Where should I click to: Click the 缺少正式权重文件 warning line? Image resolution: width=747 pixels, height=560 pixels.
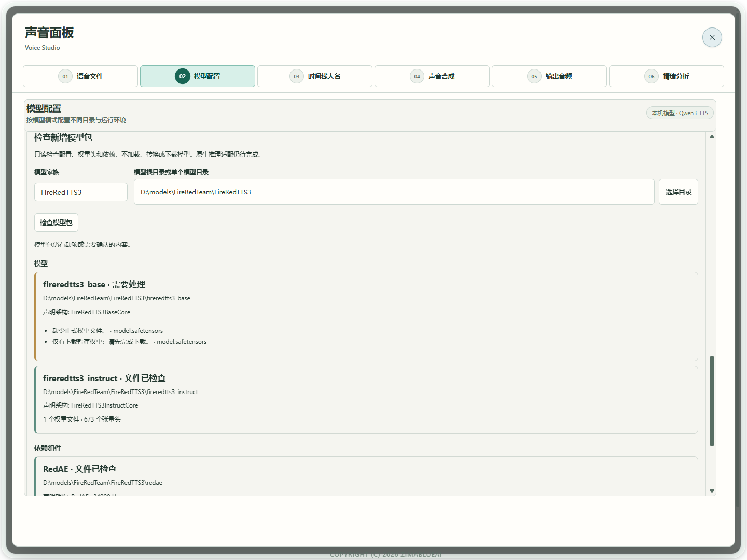point(107,331)
